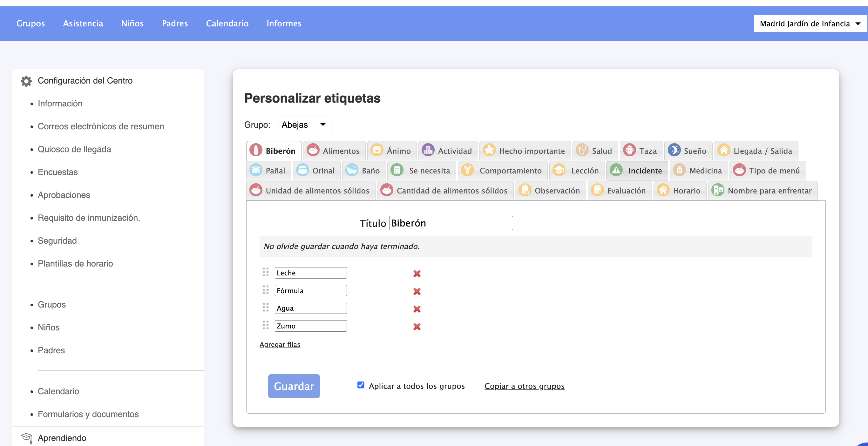
Task: Open Asistencia in the top navigation
Action: click(83, 23)
